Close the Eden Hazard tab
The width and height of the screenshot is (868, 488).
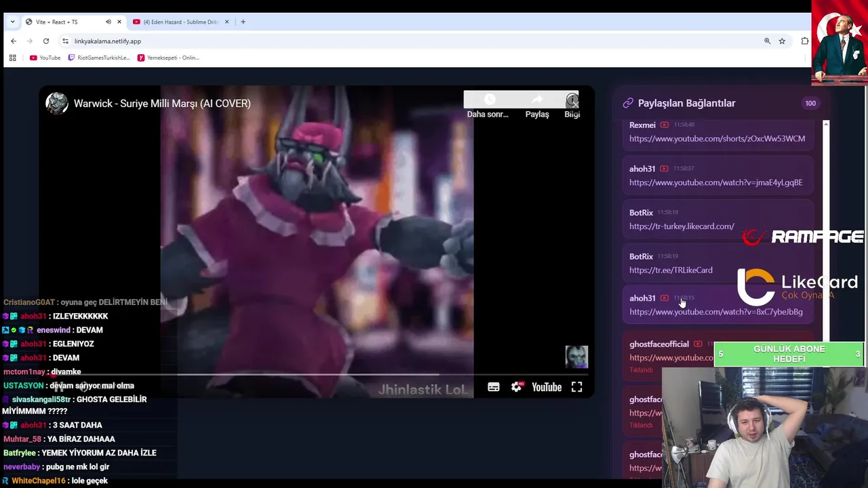(226, 22)
